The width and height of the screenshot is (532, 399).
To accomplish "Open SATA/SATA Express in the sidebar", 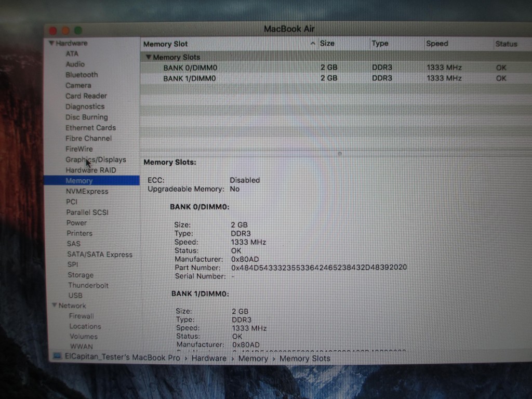I will pyautogui.click(x=100, y=255).
